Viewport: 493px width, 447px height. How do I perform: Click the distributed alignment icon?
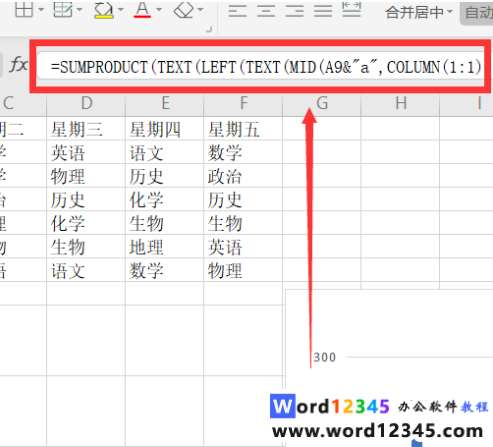pos(352,10)
